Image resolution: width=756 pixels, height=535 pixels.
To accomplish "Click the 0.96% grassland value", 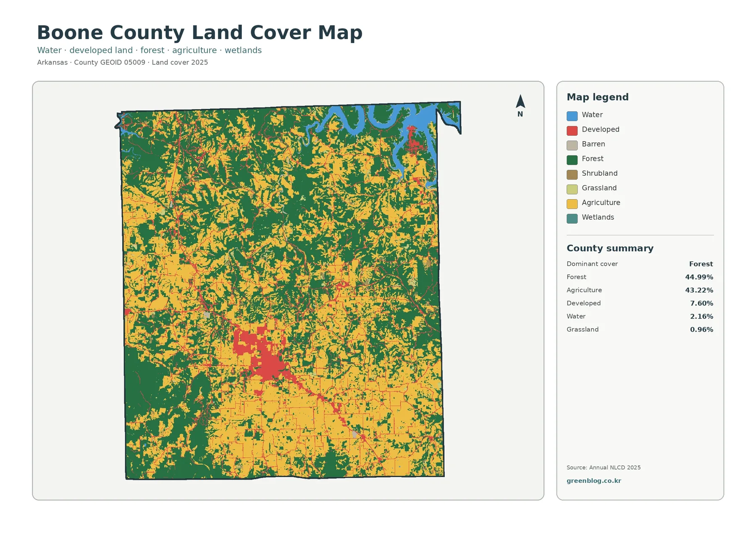I will coord(702,329).
